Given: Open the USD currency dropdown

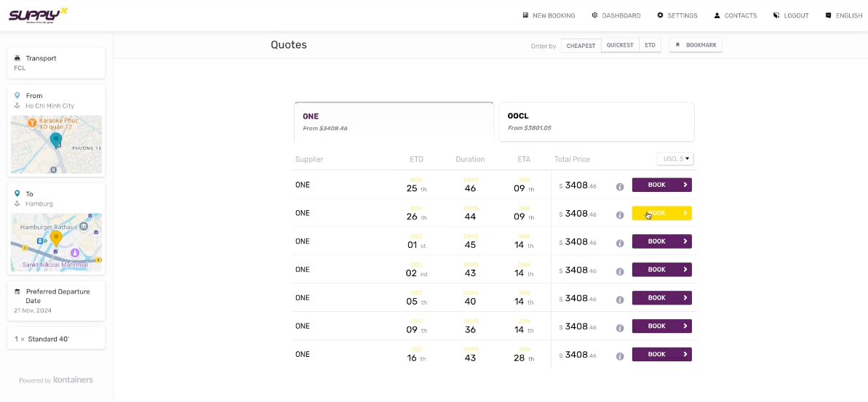Looking at the screenshot, I should tap(675, 158).
